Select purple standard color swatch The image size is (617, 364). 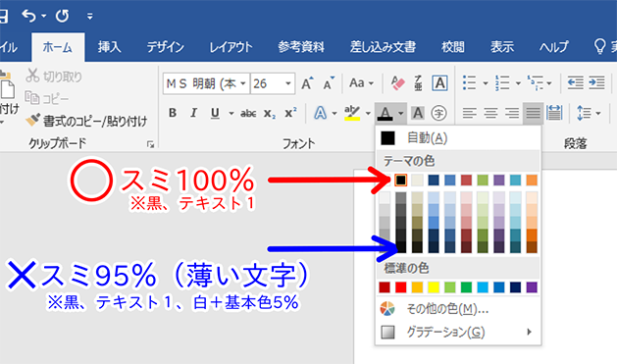(532, 287)
